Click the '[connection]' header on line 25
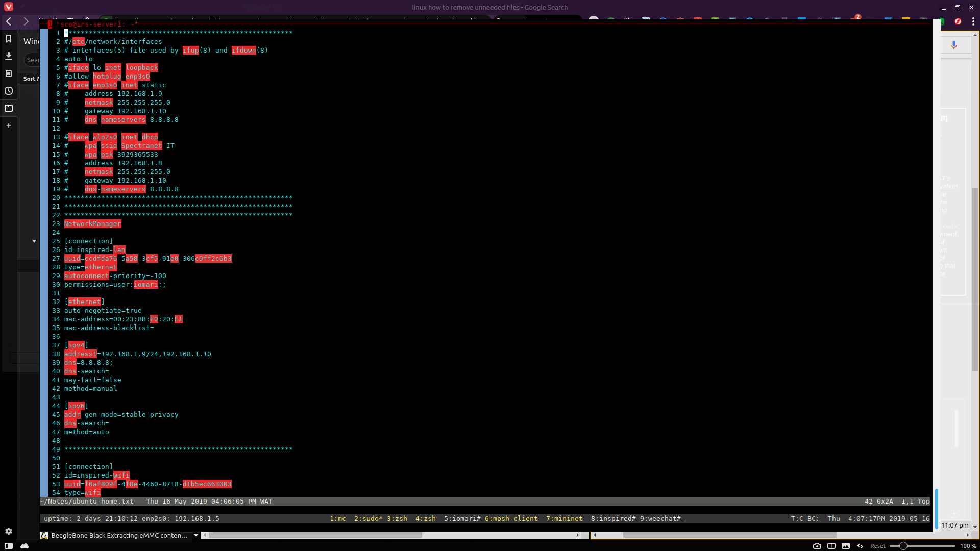Viewport: 980px width, 551px height. tap(89, 241)
